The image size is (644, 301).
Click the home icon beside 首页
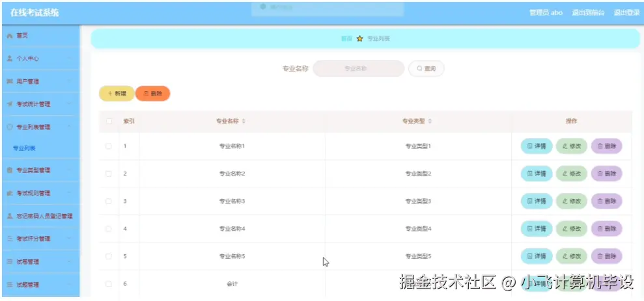click(10, 36)
